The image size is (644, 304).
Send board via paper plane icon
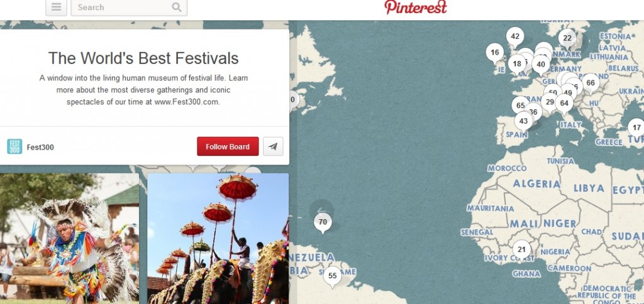pos(273,146)
